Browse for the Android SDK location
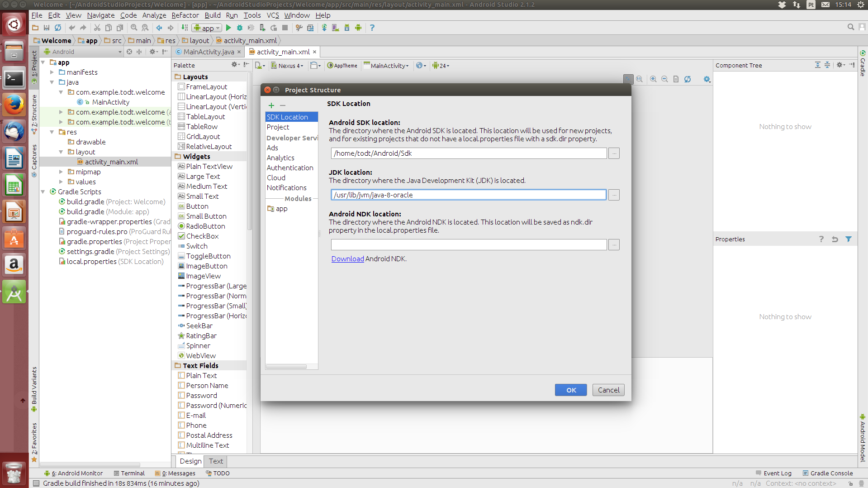This screenshot has width=868, height=488. point(614,153)
